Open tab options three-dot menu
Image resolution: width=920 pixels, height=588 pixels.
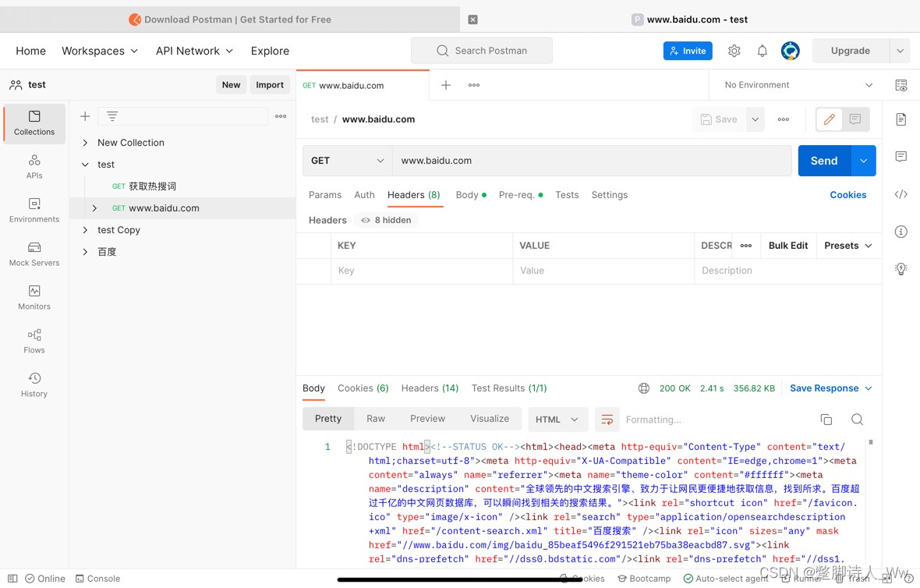click(x=474, y=85)
